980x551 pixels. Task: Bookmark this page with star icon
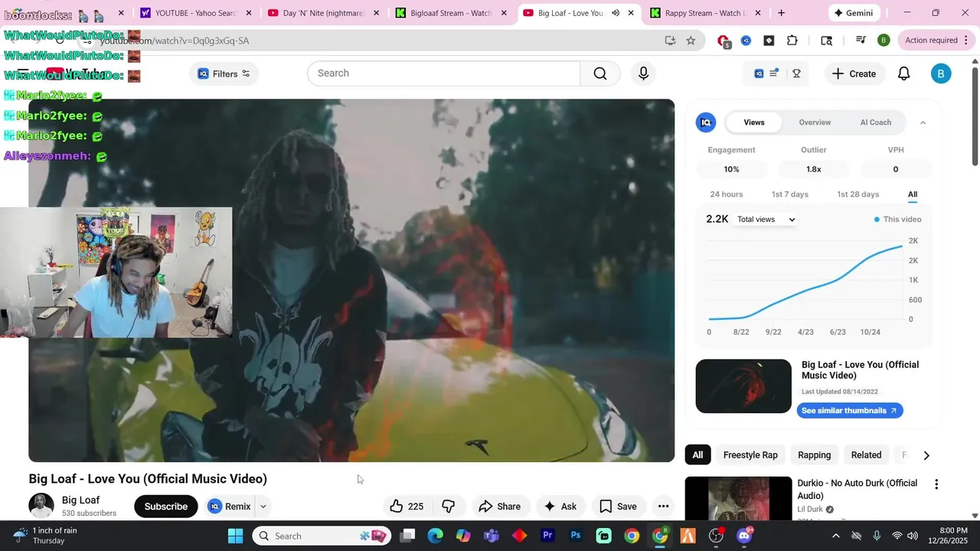tap(691, 41)
